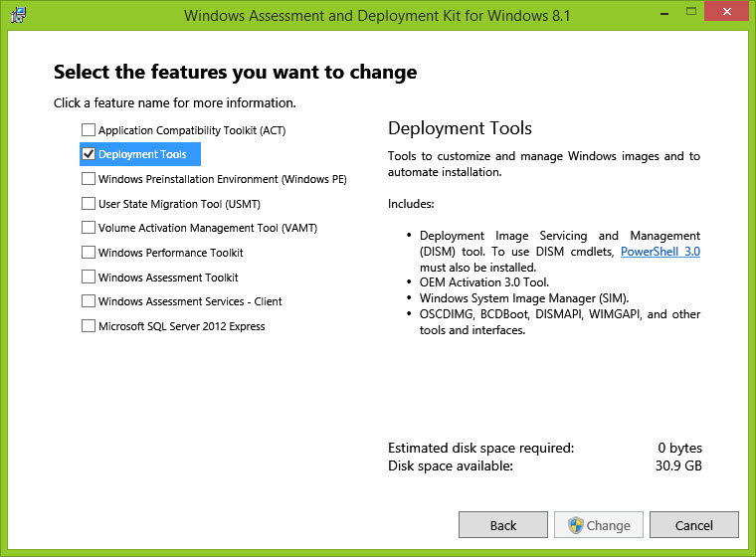Viewport: 756px width, 557px height.
Task: Open the PowerShell 3.0 link
Action: pyautogui.click(x=660, y=252)
